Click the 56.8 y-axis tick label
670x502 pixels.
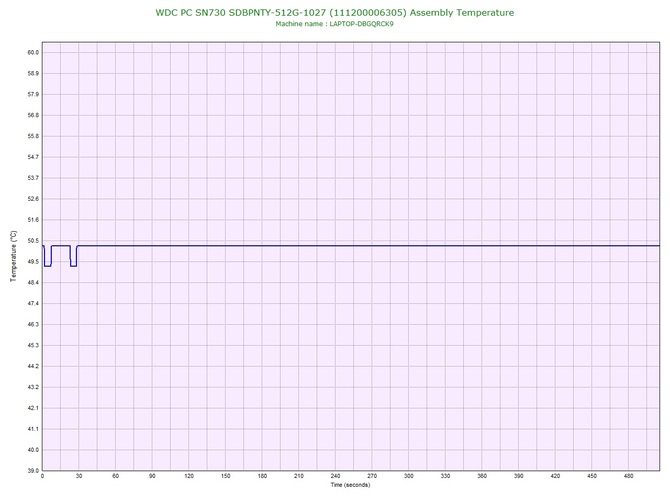coord(33,115)
